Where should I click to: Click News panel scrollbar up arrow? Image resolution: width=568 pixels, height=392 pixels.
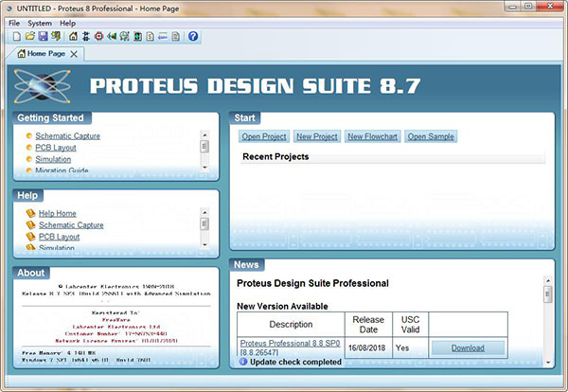548,281
